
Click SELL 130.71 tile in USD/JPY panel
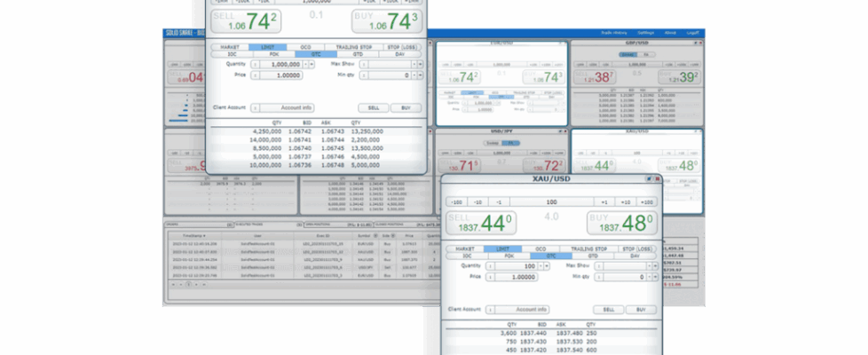tap(458, 165)
